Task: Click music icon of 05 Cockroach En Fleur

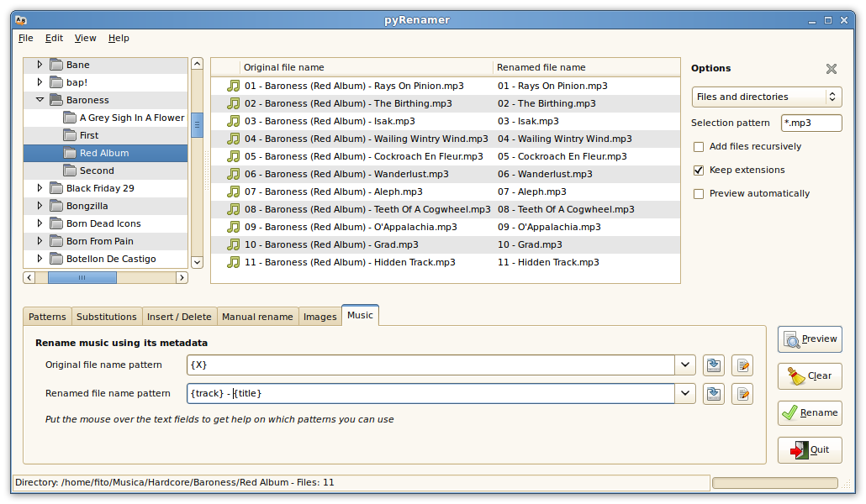Action: coord(234,156)
